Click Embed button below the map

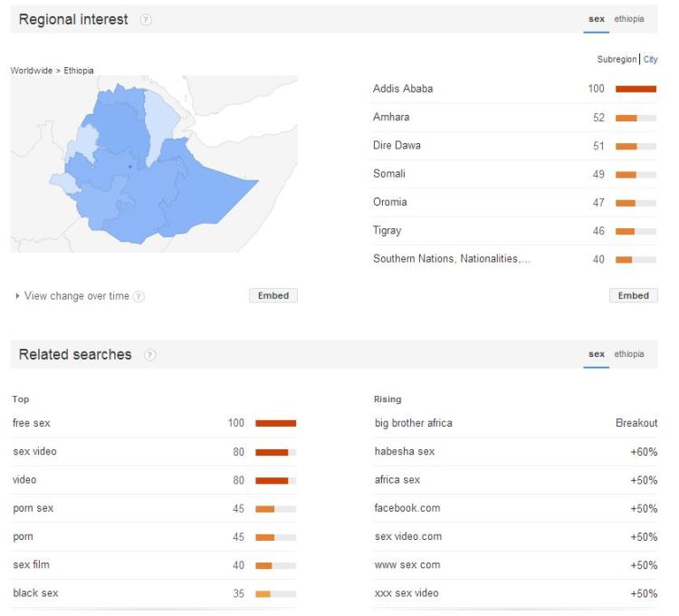(273, 295)
